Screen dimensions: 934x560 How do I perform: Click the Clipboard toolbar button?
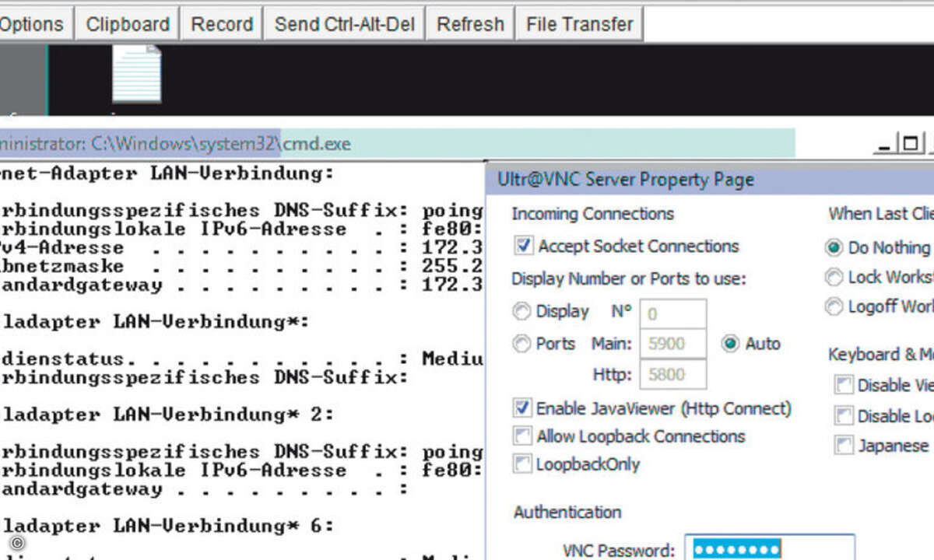[128, 24]
